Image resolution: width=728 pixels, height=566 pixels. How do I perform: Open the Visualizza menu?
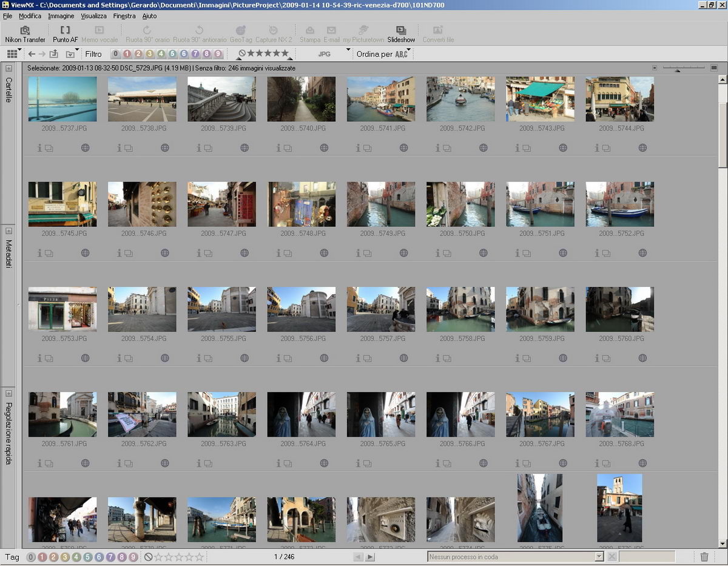[x=93, y=16]
